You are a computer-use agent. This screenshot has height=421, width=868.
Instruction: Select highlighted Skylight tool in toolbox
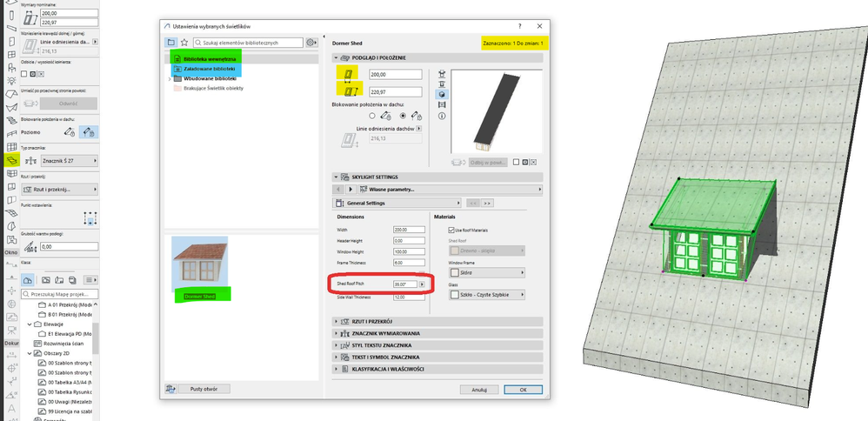point(10,161)
